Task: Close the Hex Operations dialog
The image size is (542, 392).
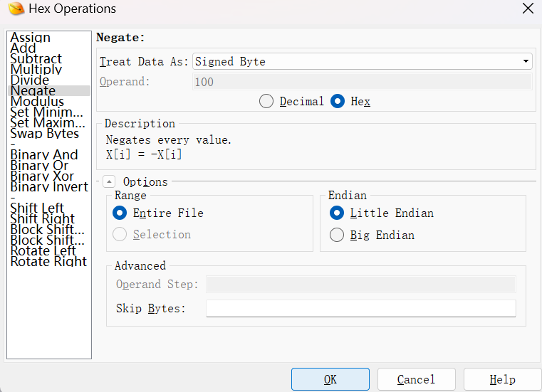Action: [528, 9]
